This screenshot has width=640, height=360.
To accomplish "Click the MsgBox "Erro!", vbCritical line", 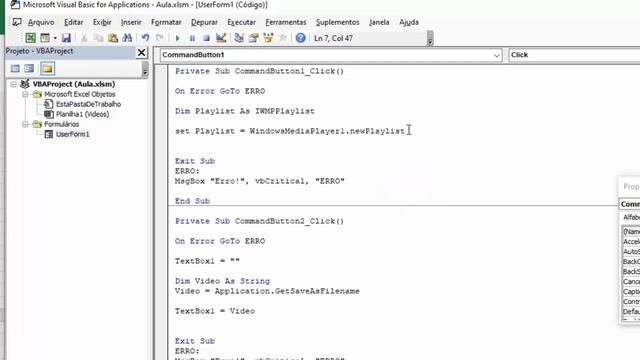I will pyautogui.click(x=260, y=181).
